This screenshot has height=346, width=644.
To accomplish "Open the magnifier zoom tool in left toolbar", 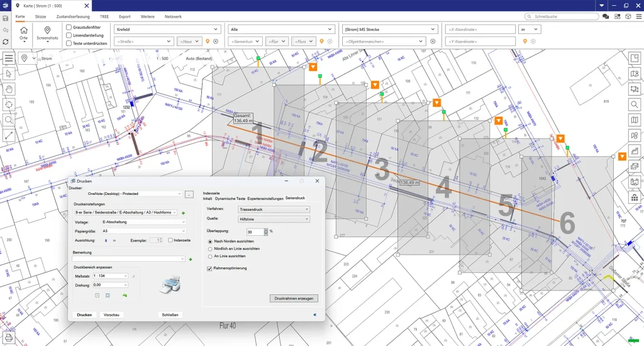I will click(9, 120).
